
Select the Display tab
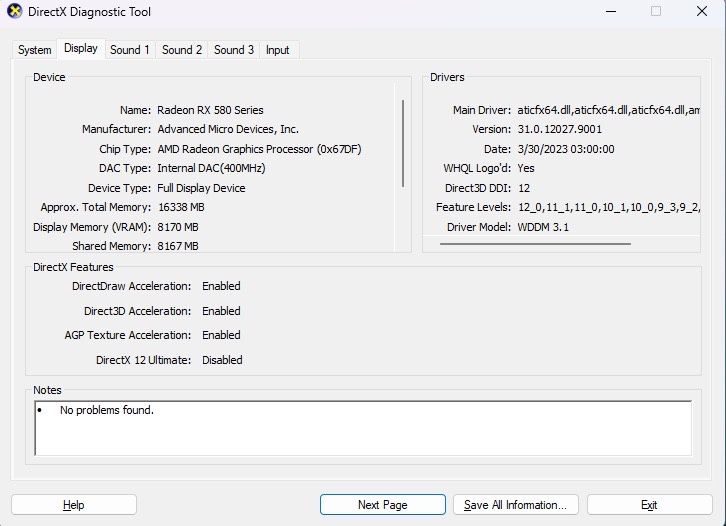pos(81,49)
